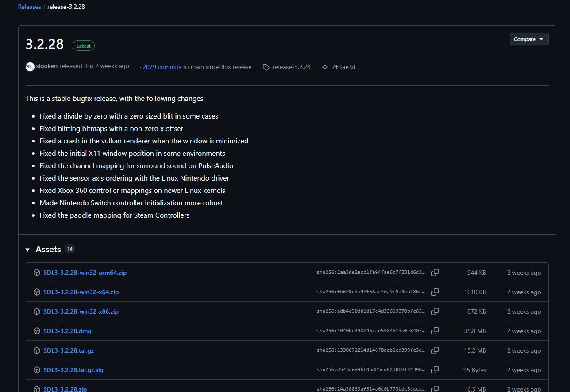This screenshot has height=392, width=570.
Task: Download SDL3-3.2.28.tar.gz
Action: [69, 350]
